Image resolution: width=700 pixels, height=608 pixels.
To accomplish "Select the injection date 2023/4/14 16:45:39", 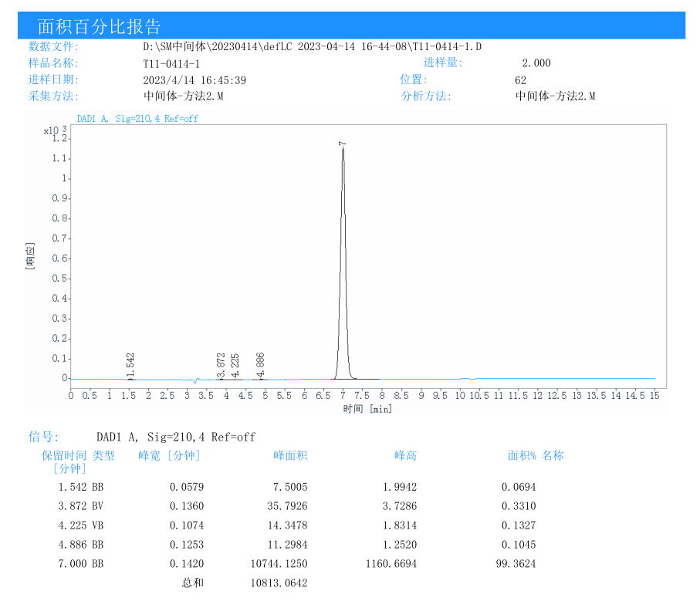I will pyautogui.click(x=194, y=80).
